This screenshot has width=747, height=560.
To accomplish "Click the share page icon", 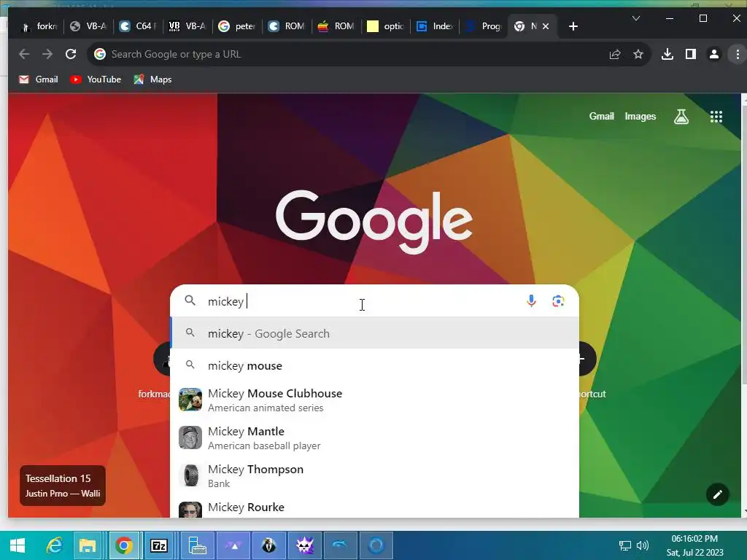I will 615,54.
